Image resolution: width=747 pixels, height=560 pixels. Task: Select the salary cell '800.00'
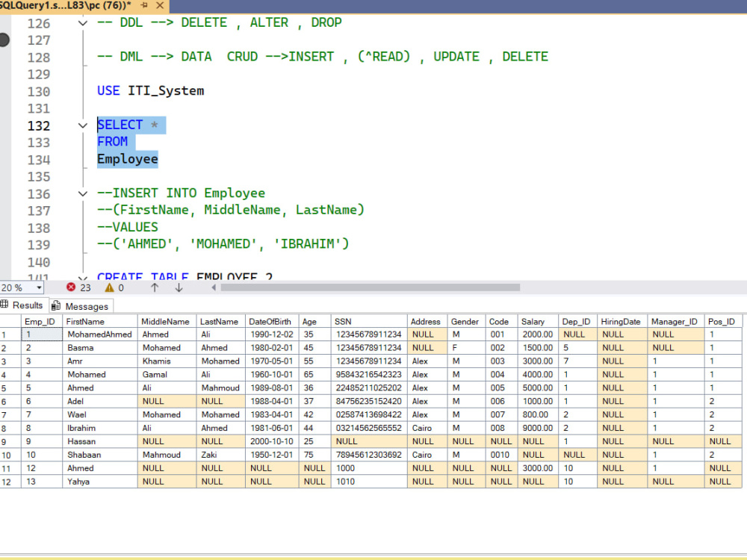[537, 414]
